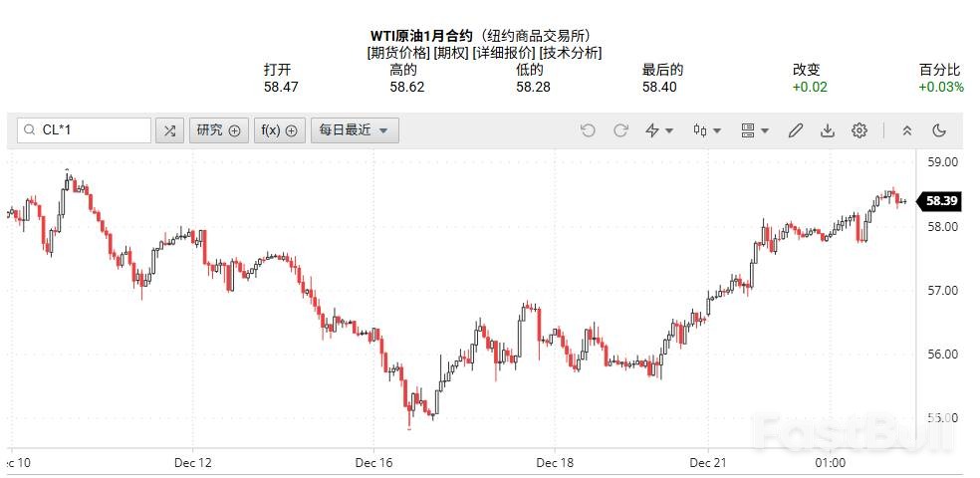The height and width of the screenshot is (478, 980).
Task: Redo the chart action
Action: pyautogui.click(x=620, y=130)
